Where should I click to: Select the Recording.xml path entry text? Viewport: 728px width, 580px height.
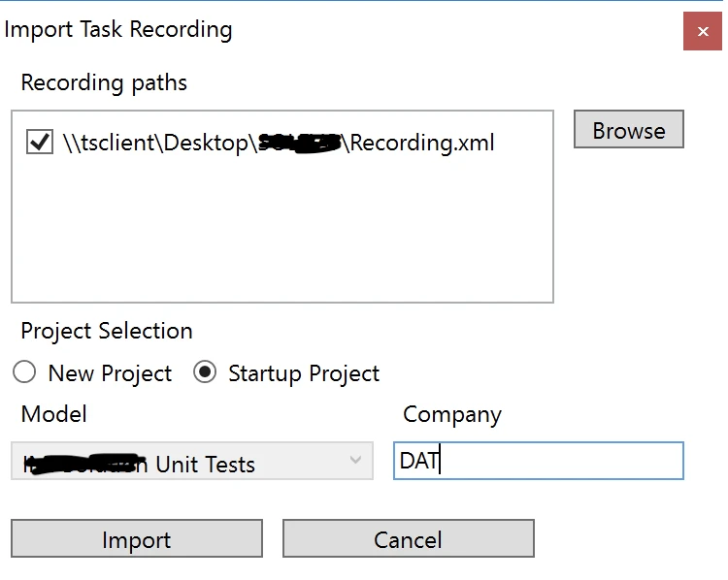279,144
